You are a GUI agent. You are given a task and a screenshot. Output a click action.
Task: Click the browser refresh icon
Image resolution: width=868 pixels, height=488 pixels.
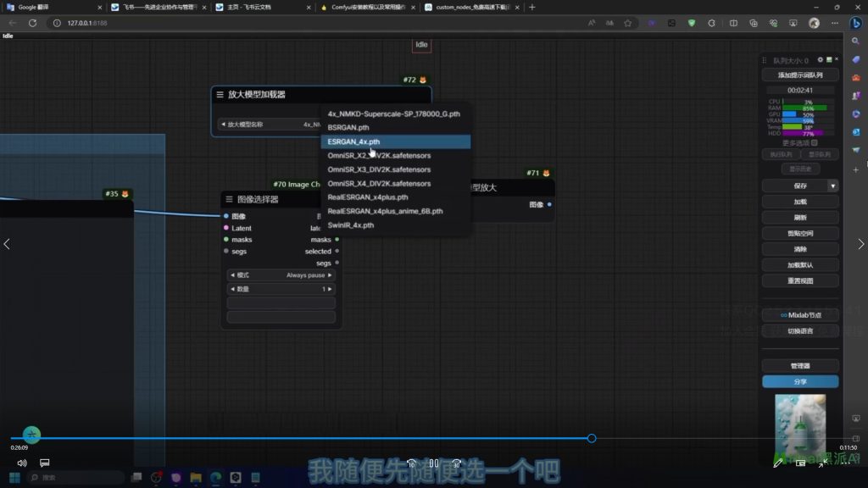[32, 23]
